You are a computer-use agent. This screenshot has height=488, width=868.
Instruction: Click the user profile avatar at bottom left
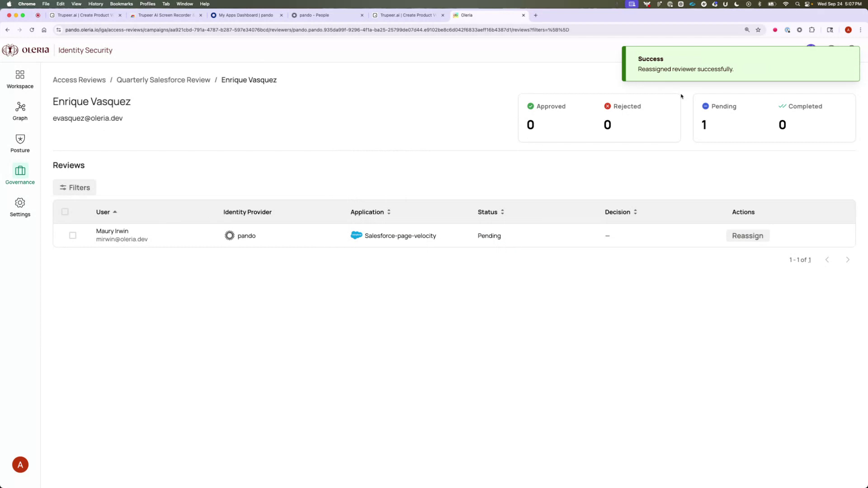[20, 464]
